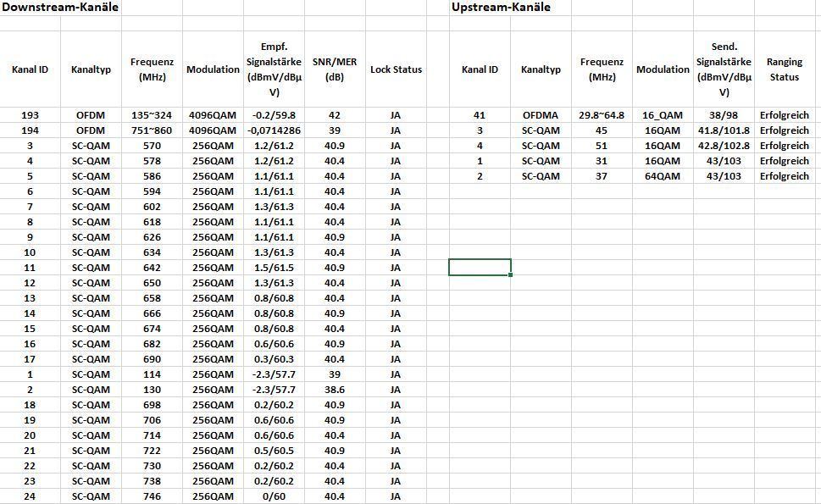Select downstream frequency cell 698

click(152, 405)
